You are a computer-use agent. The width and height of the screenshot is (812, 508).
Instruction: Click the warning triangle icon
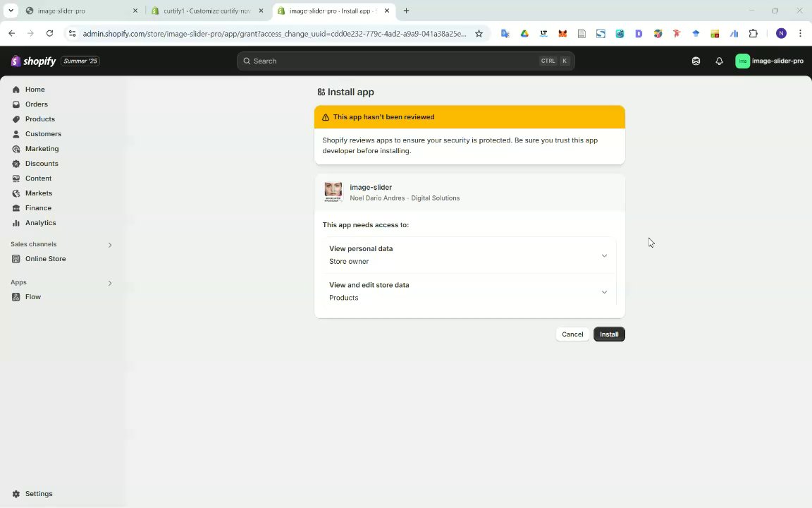point(326,117)
